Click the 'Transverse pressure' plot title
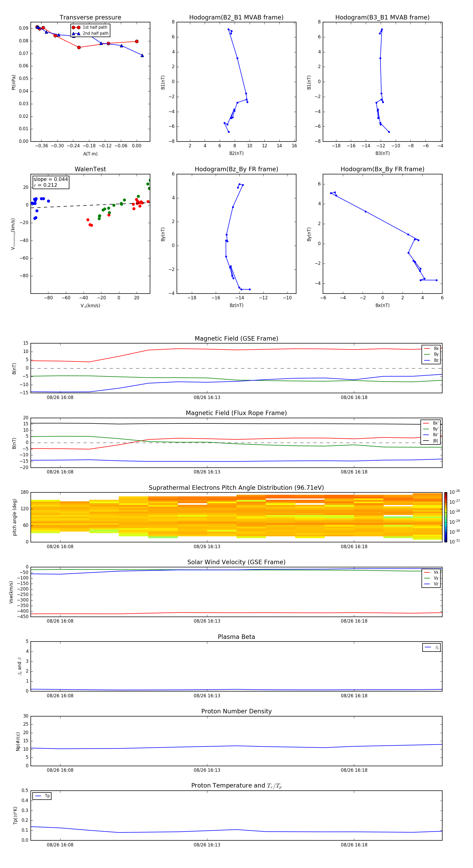Screen dimensions: 473x868 click(90, 18)
